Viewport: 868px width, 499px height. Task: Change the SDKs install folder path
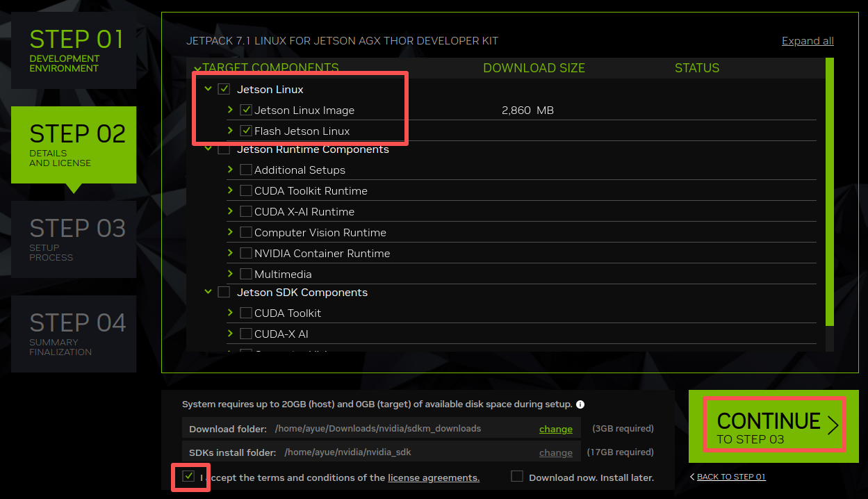point(556,452)
